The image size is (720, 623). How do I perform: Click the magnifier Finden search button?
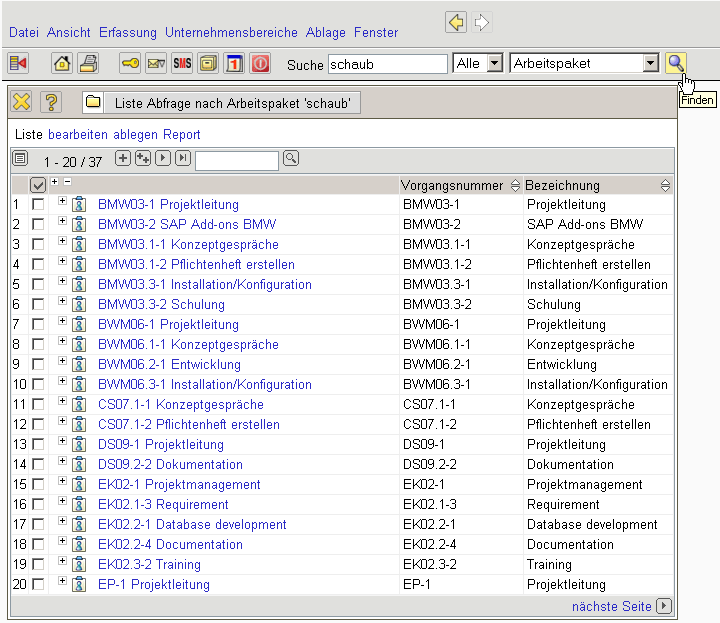point(677,63)
